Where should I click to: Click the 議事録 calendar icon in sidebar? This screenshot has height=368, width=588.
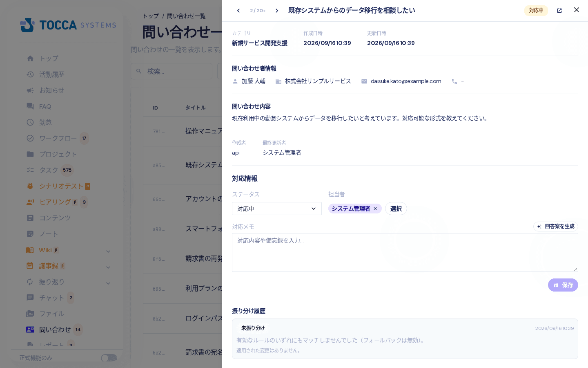pos(30,266)
